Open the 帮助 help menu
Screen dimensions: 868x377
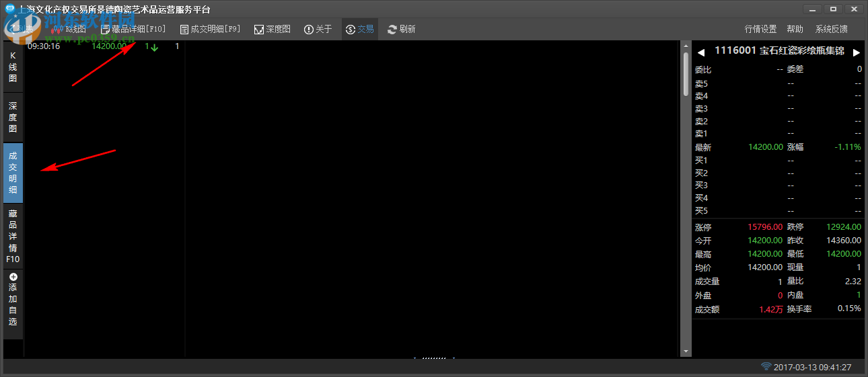[795, 29]
